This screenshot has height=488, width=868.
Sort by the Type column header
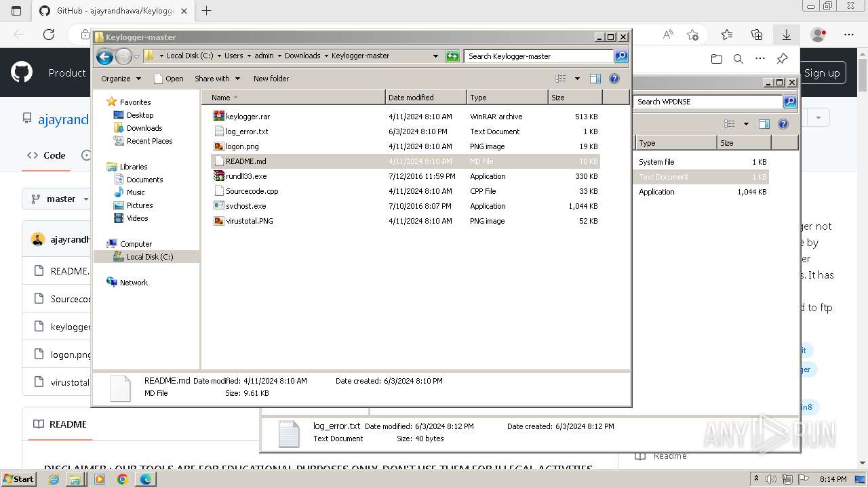pyautogui.click(x=507, y=98)
